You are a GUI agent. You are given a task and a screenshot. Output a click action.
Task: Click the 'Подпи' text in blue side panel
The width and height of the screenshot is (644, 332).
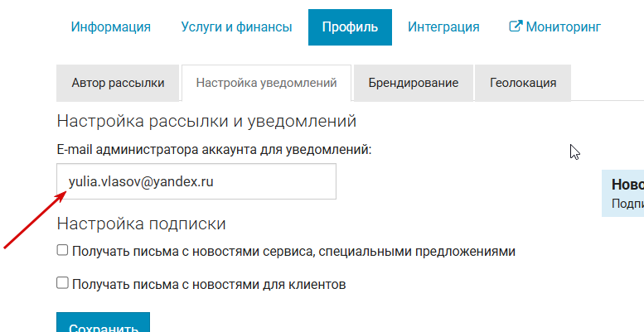pyautogui.click(x=627, y=204)
